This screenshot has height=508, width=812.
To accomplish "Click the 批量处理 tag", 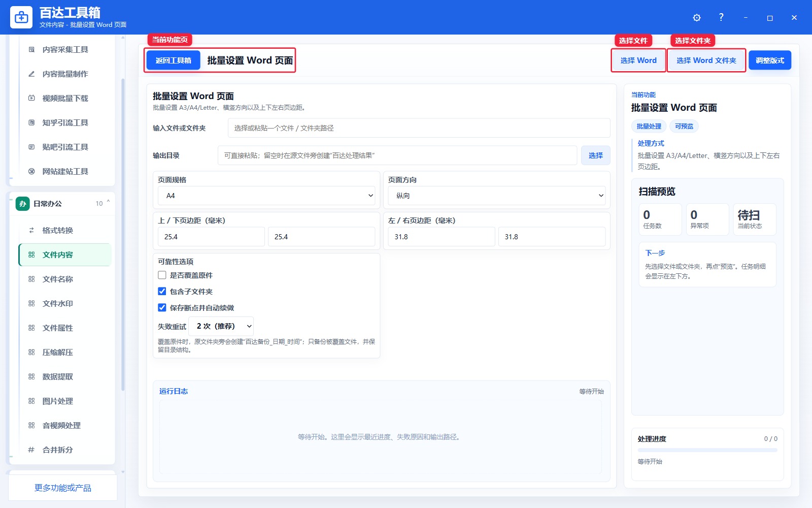I will coord(649,126).
